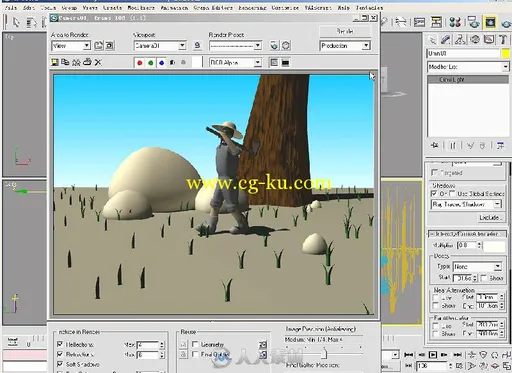Click the Print Image icon in render window

point(87,62)
